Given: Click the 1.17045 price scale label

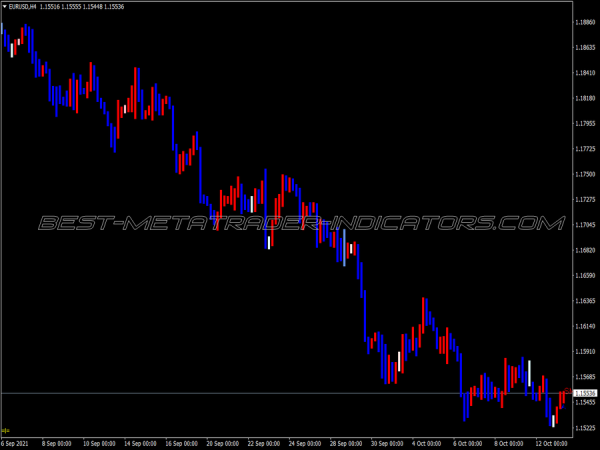Looking at the screenshot, I should pos(585,225).
